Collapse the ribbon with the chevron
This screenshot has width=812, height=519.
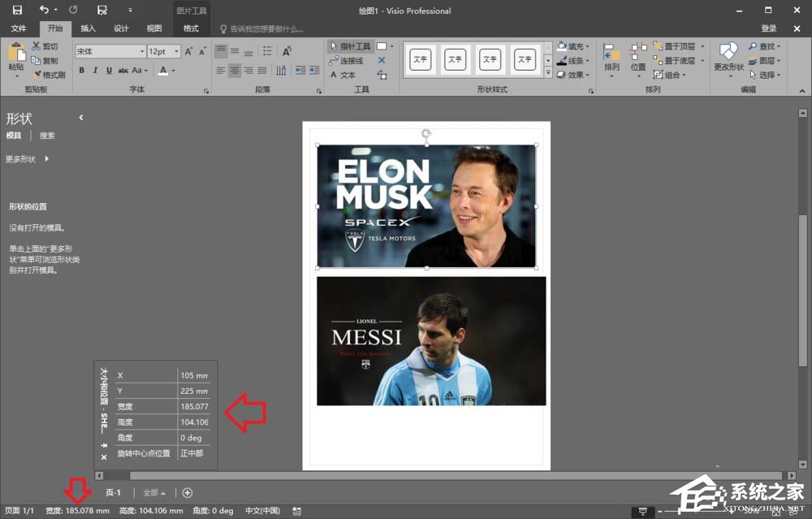802,91
